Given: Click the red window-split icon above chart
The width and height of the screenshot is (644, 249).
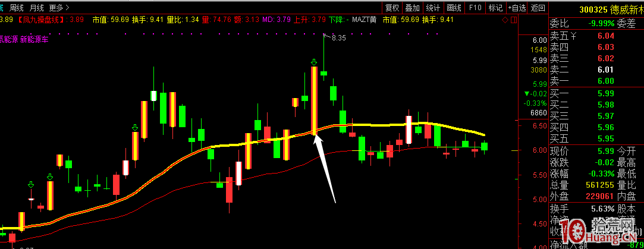Looking at the screenshot, I should coord(513,20).
